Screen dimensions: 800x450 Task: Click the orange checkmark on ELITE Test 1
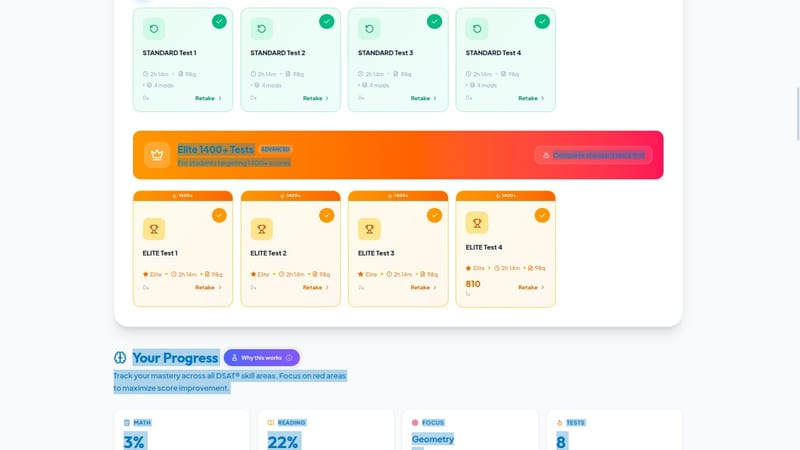(x=219, y=215)
